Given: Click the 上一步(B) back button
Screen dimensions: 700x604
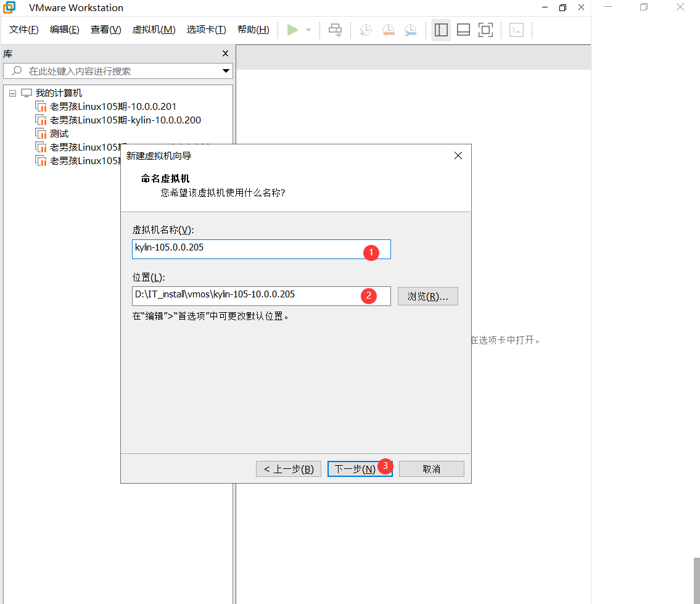Looking at the screenshot, I should pos(289,469).
